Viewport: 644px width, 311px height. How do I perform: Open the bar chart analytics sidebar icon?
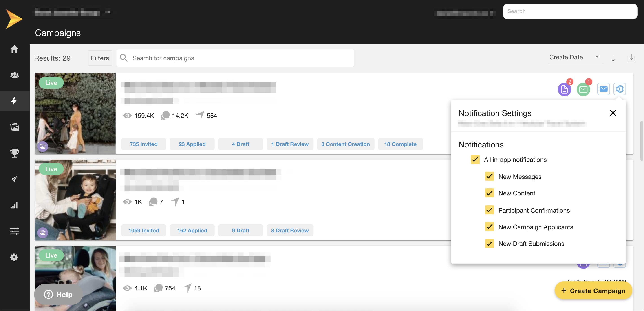[14, 205]
